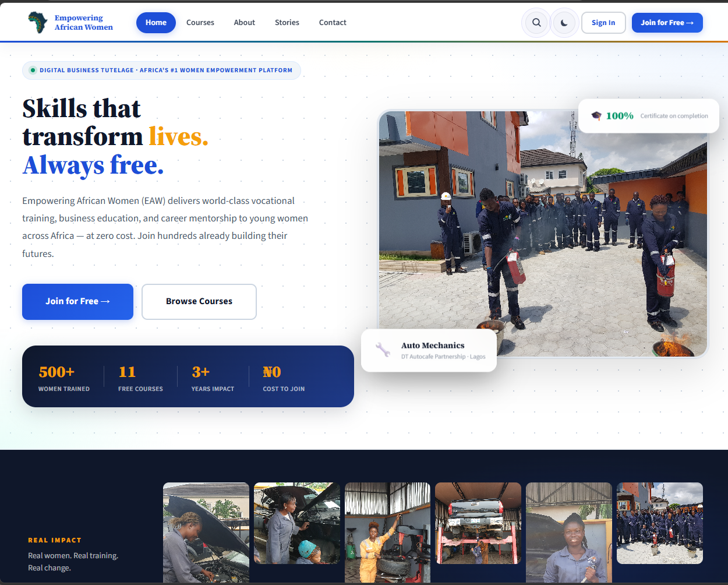Click the Auto Mechanics DT Autocafe card

(429, 350)
